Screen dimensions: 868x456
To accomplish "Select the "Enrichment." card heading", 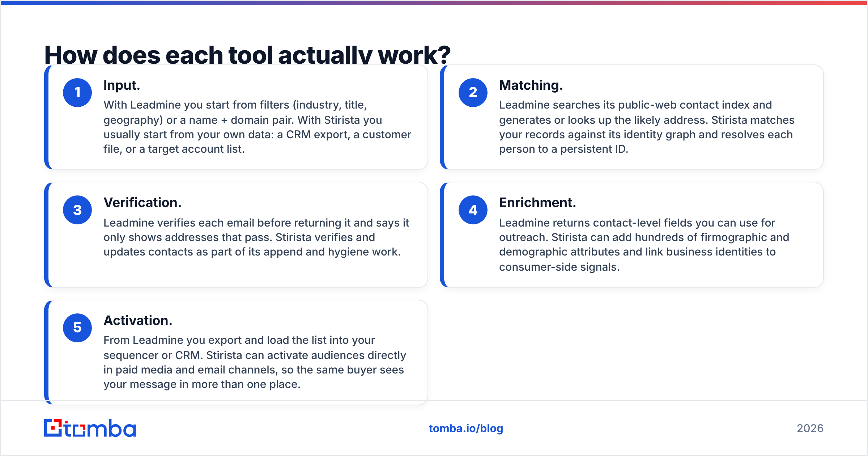I will coord(537,203).
